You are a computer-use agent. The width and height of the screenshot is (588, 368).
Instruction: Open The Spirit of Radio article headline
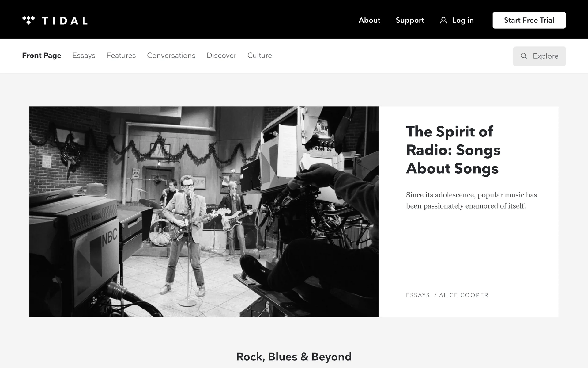(453, 150)
